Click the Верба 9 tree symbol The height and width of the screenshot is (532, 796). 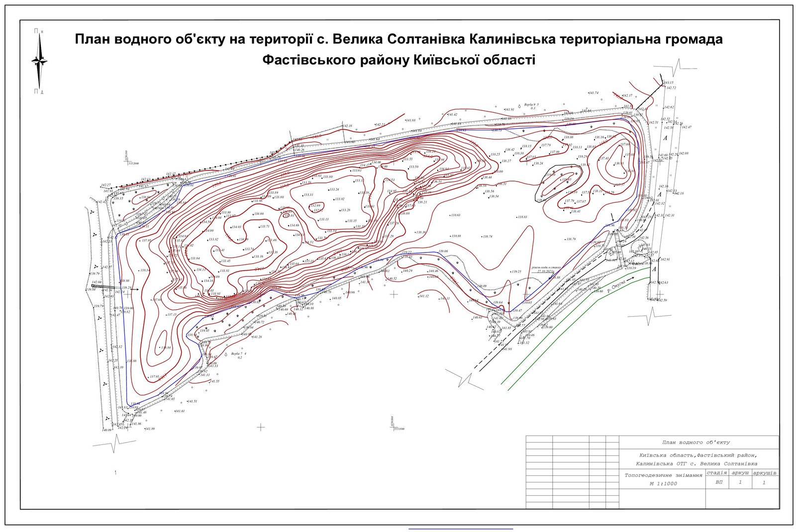519,106
